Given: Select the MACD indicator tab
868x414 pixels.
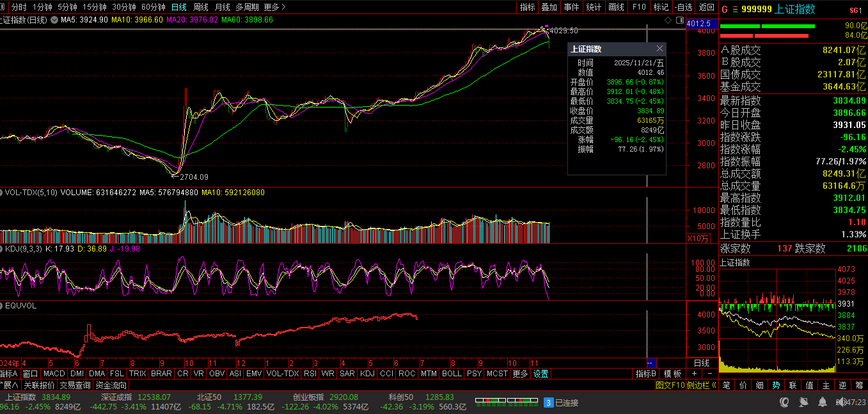Looking at the screenshot, I should pos(54,374).
